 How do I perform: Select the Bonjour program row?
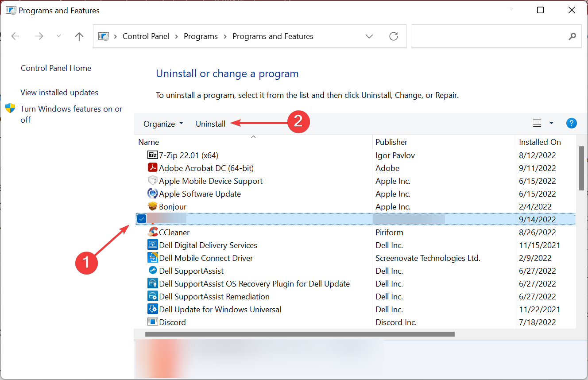[x=355, y=206]
